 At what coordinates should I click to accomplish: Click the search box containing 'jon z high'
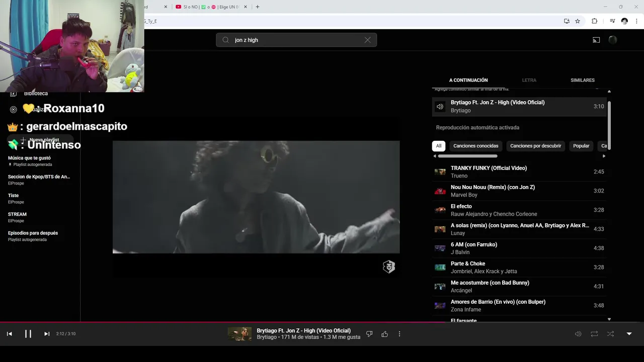click(296, 40)
